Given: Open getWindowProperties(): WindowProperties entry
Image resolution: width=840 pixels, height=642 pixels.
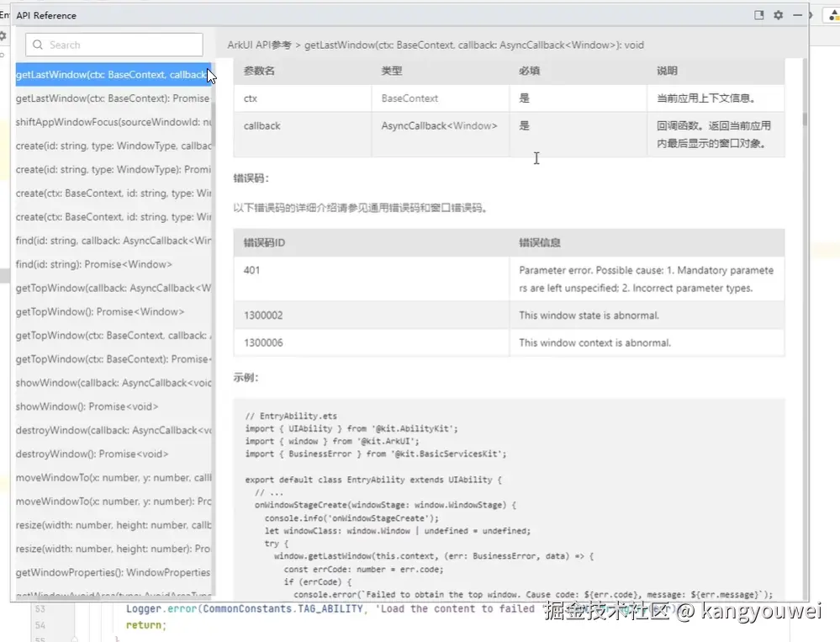Looking at the screenshot, I should pos(113,572).
